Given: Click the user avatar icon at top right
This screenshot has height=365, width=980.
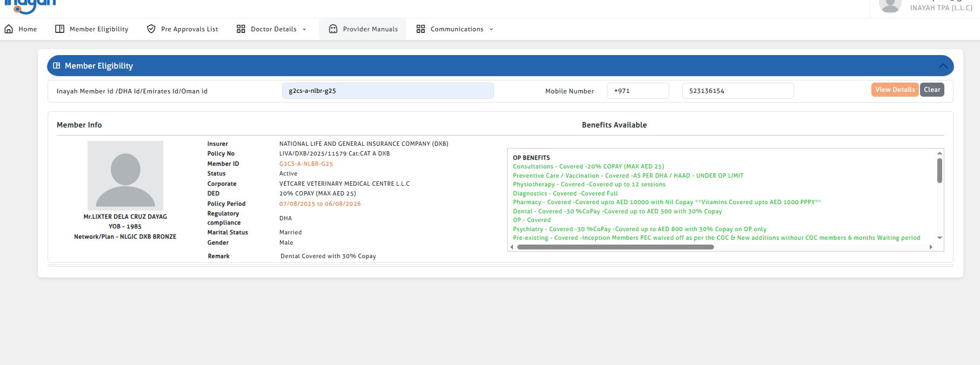Looking at the screenshot, I should tap(890, 6).
